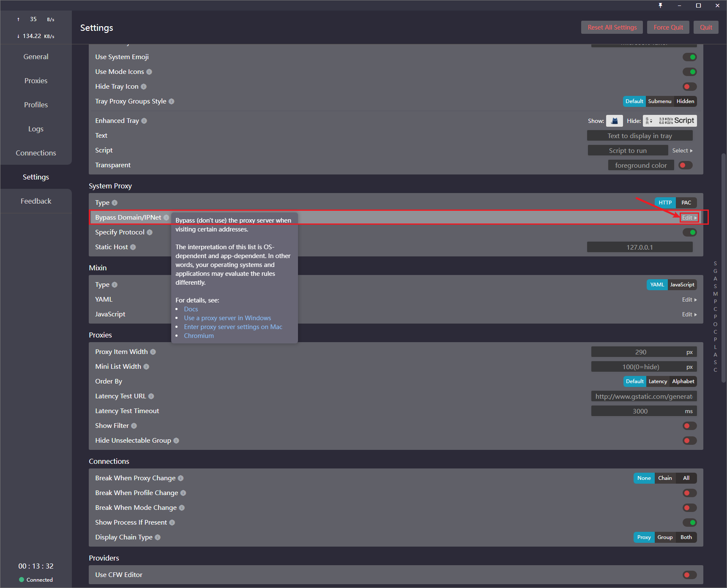Select JavaScript mixin type

[682, 285]
